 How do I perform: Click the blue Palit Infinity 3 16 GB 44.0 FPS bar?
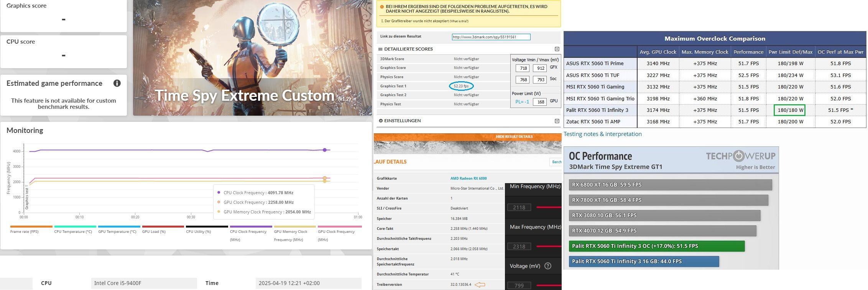tap(644, 261)
